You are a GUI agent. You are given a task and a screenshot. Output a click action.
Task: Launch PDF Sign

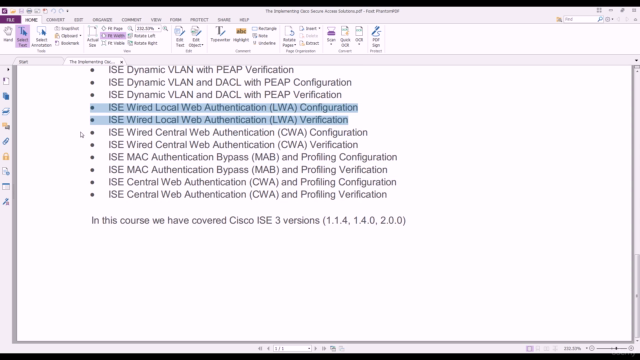click(x=376, y=36)
